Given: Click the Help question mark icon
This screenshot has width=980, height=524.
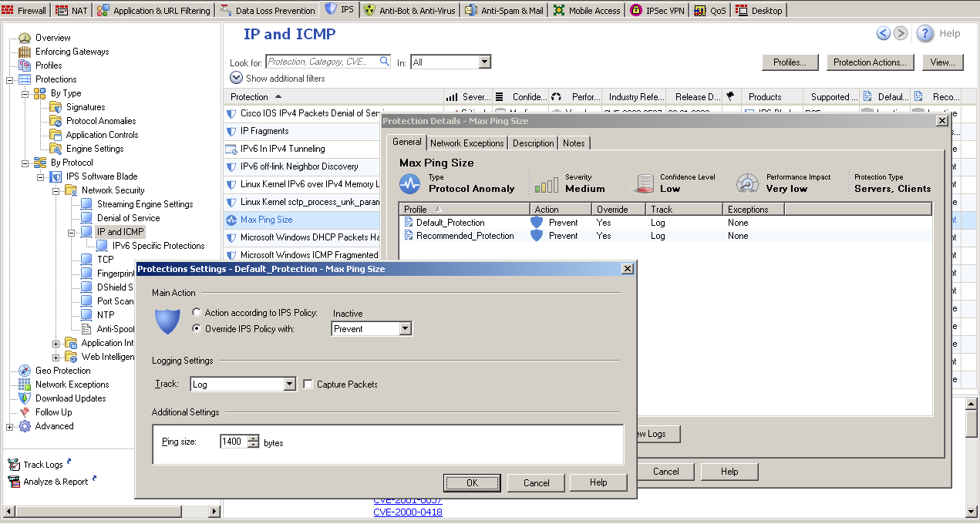Looking at the screenshot, I should pyautogui.click(x=925, y=33).
